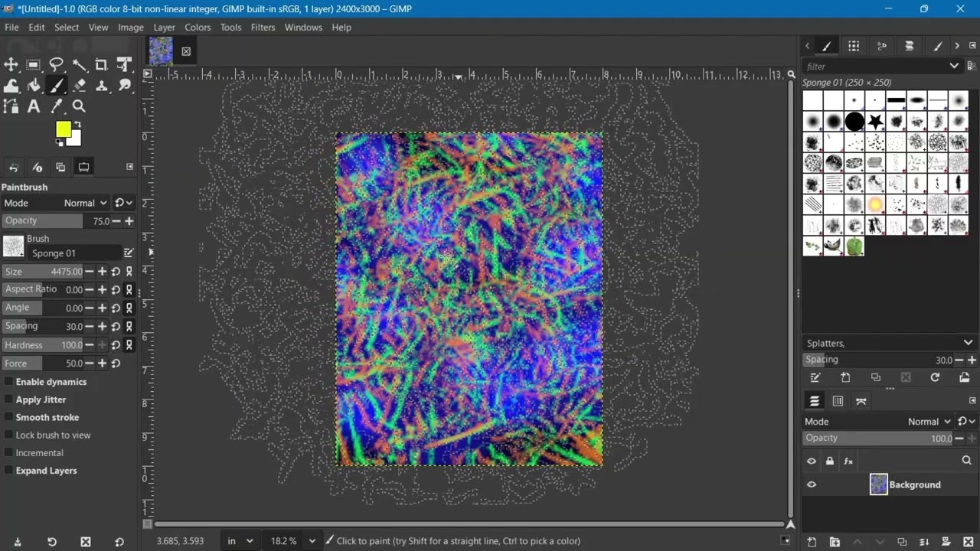Open the Colors menu
Screen dimensions: 980x551
pyautogui.click(x=198, y=28)
